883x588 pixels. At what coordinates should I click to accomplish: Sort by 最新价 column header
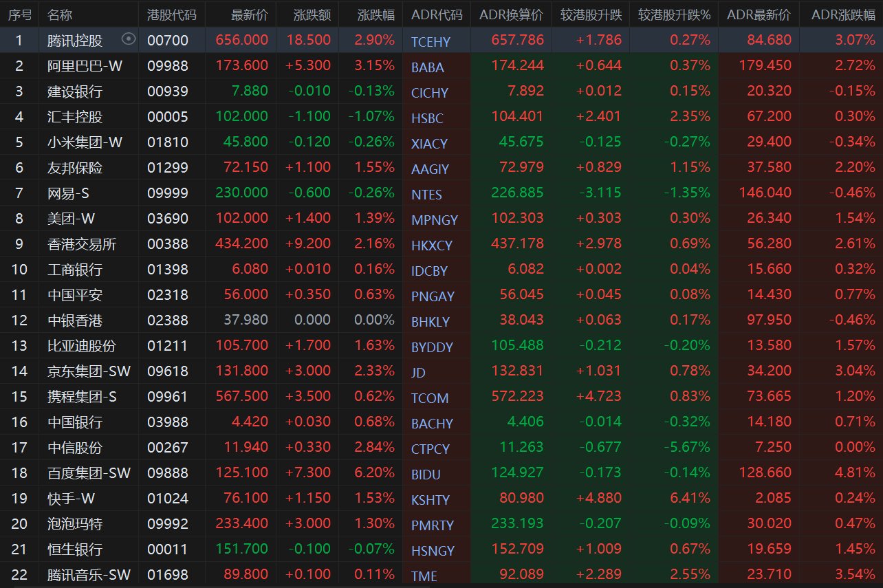pos(250,14)
